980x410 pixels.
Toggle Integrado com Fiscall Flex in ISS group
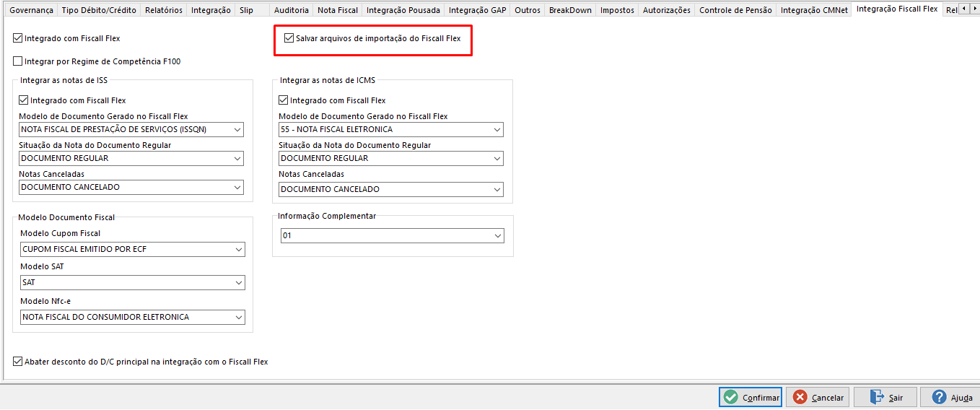[x=24, y=100]
